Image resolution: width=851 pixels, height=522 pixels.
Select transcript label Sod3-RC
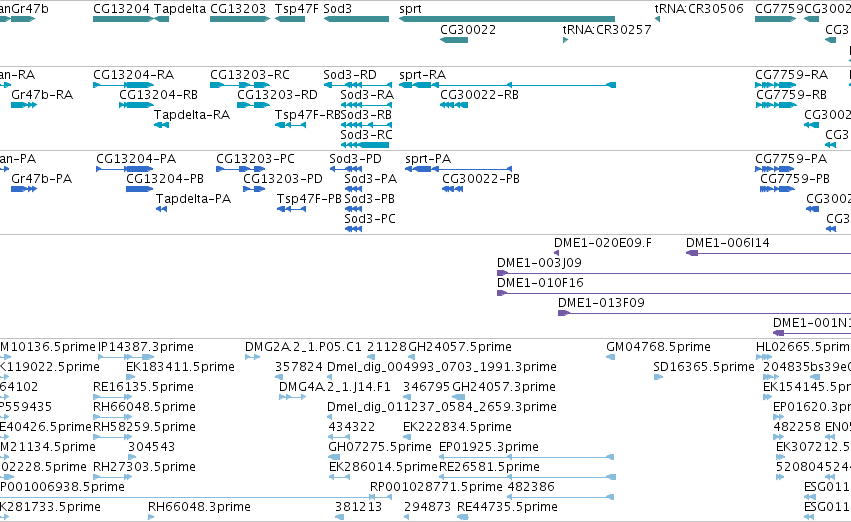(x=366, y=135)
